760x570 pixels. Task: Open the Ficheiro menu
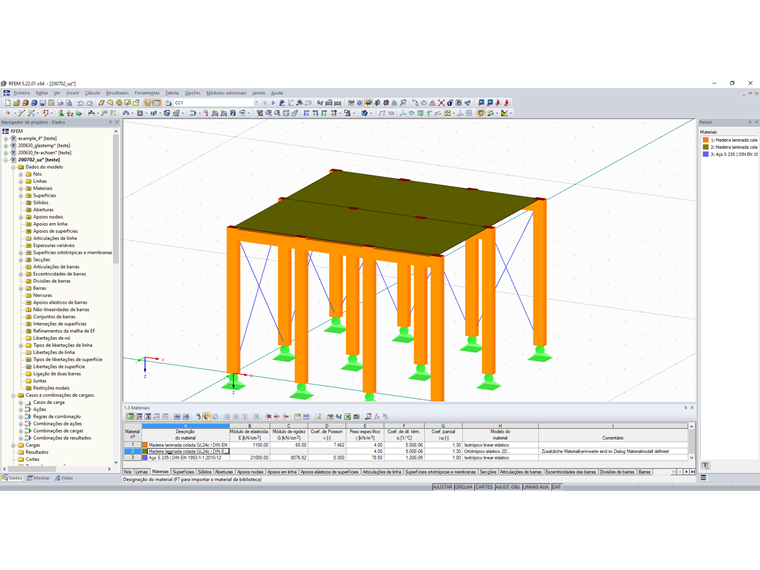(x=22, y=93)
